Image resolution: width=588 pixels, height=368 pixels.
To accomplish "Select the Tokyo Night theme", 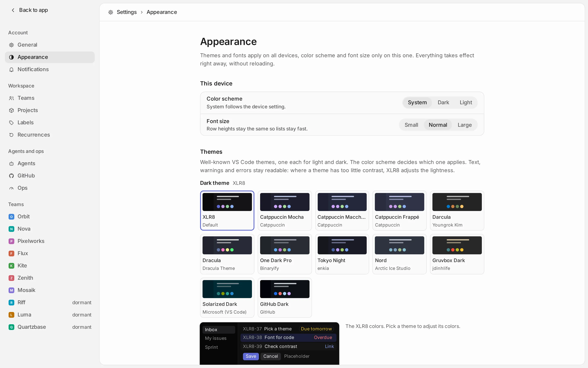I will pyautogui.click(x=342, y=254).
